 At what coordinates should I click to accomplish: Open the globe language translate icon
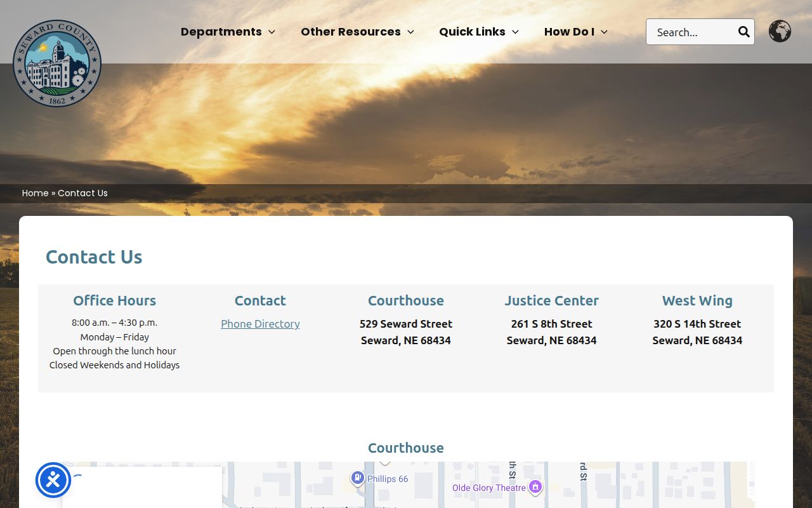coord(780,31)
